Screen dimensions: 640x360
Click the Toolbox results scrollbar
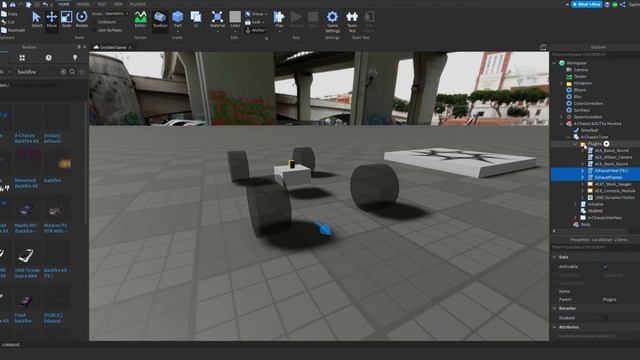click(86, 163)
